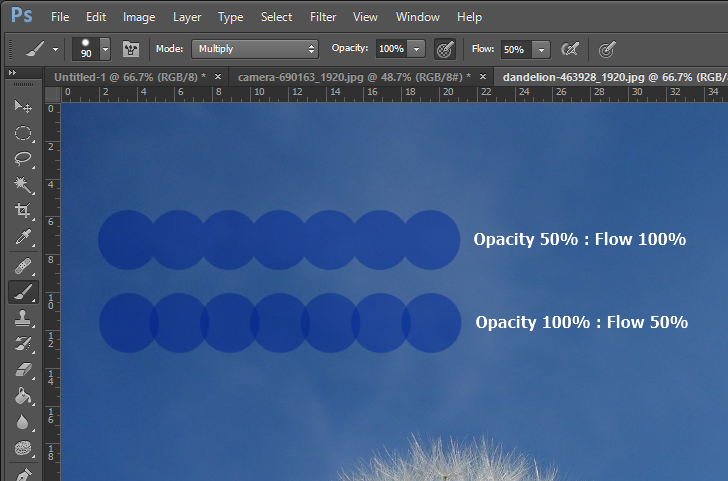Viewport: 728px width, 481px height.
Task: Select the Pen tool
Action: [x=23, y=474]
